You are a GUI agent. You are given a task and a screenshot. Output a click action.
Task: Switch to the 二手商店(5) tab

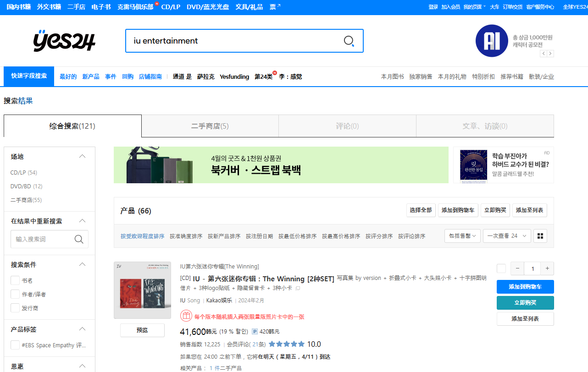click(x=210, y=126)
